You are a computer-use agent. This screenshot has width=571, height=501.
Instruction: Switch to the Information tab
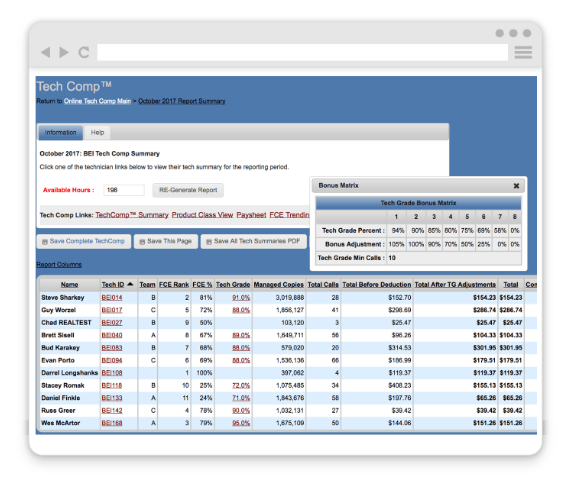tap(60, 133)
